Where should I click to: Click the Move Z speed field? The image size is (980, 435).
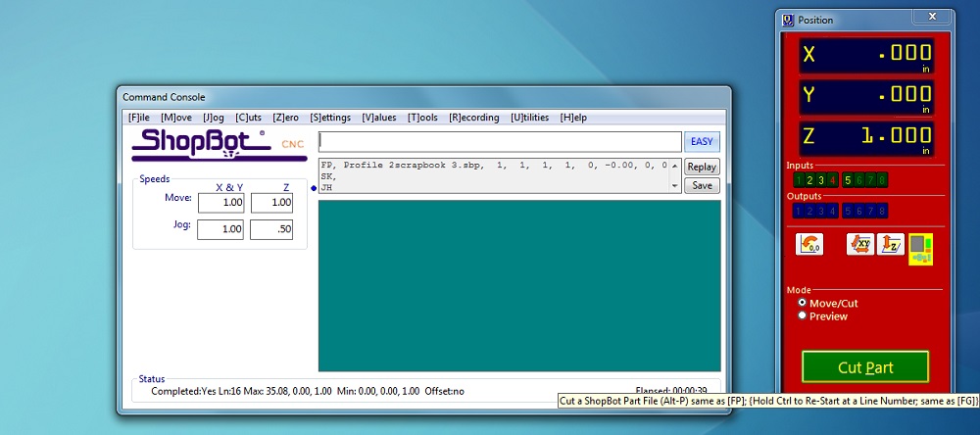(x=271, y=203)
